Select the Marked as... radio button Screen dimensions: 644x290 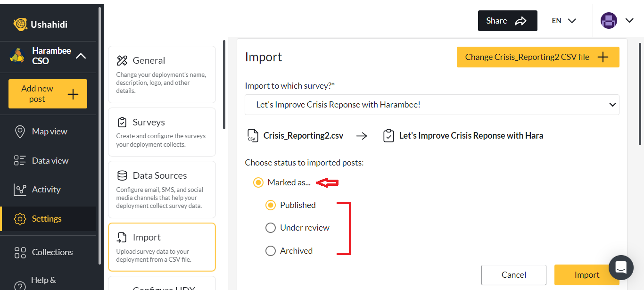tap(258, 182)
